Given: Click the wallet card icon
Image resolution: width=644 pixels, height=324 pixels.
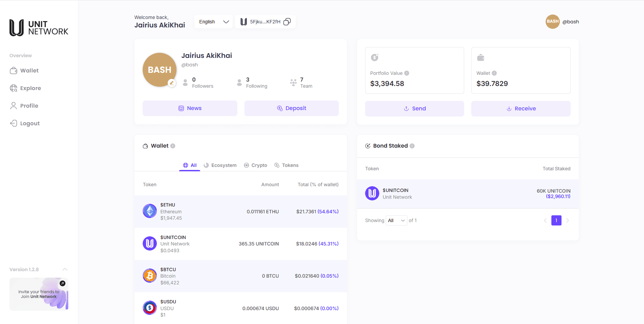Looking at the screenshot, I should point(481,58).
